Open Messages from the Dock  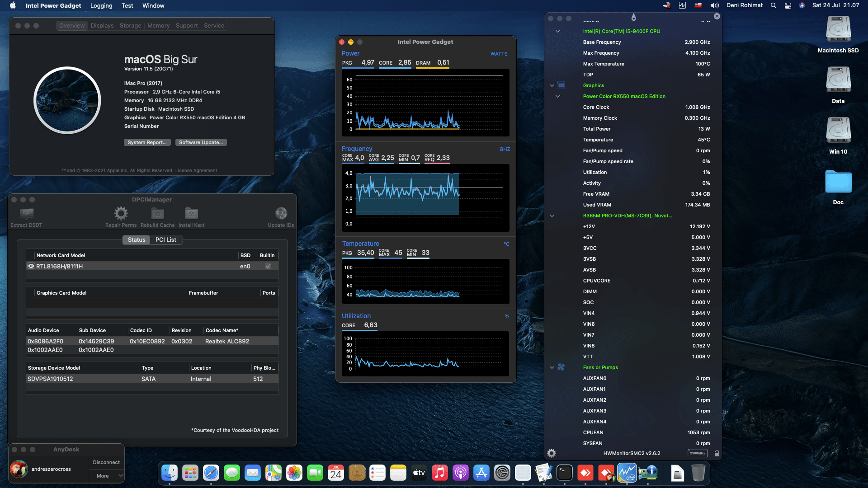[232, 473]
